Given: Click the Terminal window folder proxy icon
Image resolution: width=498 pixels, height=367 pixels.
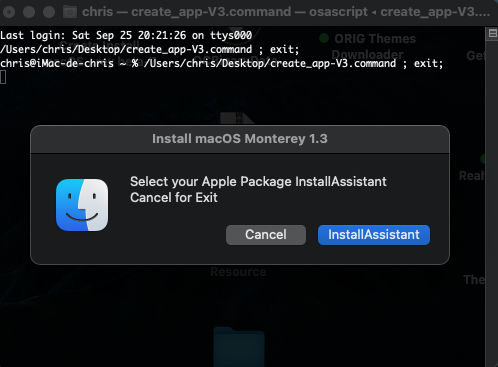Looking at the screenshot, I should pos(70,12).
